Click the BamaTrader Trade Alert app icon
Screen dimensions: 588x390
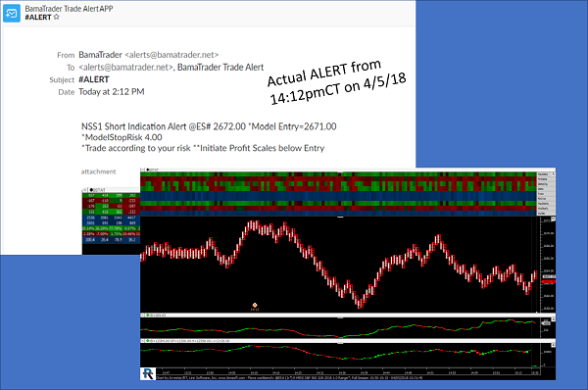click(x=12, y=14)
